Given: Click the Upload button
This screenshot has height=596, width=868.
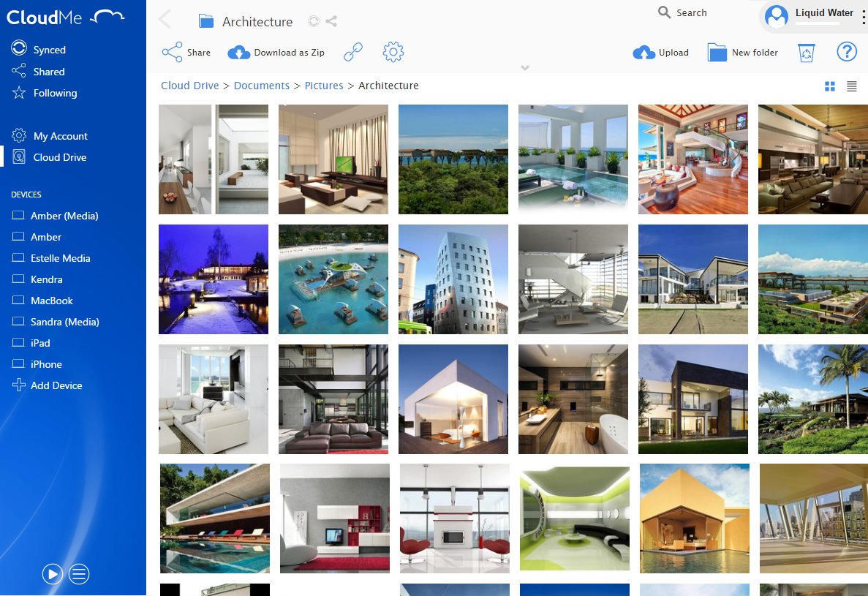Looking at the screenshot, I should point(661,52).
